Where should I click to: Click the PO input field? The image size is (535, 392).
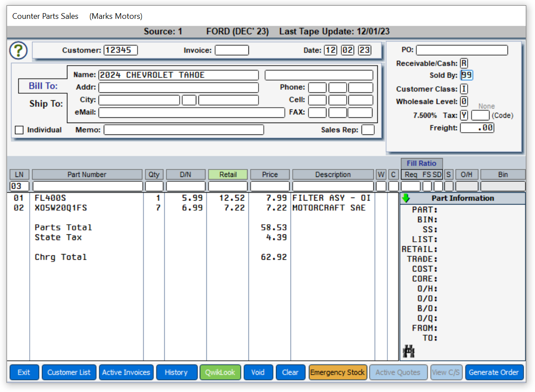pos(462,50)
